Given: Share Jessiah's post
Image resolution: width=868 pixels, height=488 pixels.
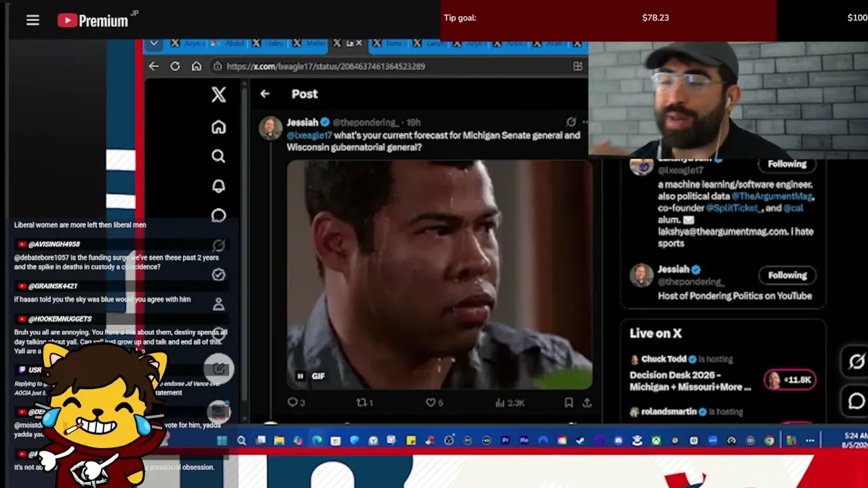Looking at the screenshot, I should pyautogui.click(x=587, y=403).
